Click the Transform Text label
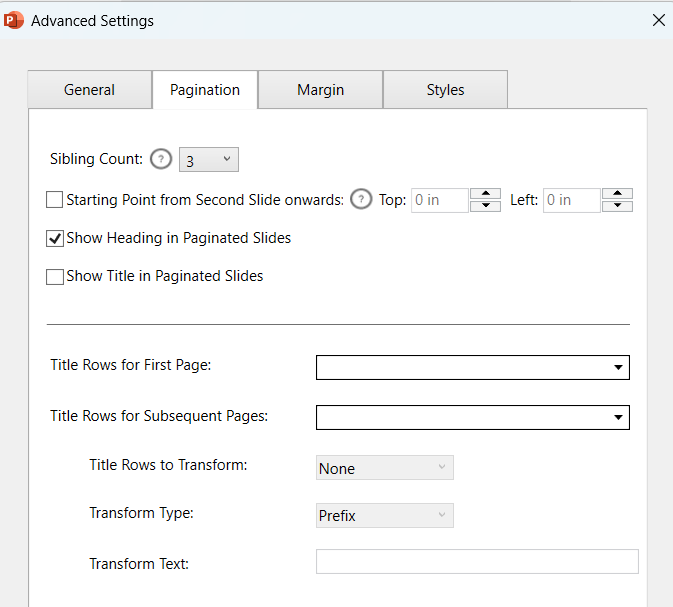The height and width of the screenshot is (607, 673). [x=139, y=564]
